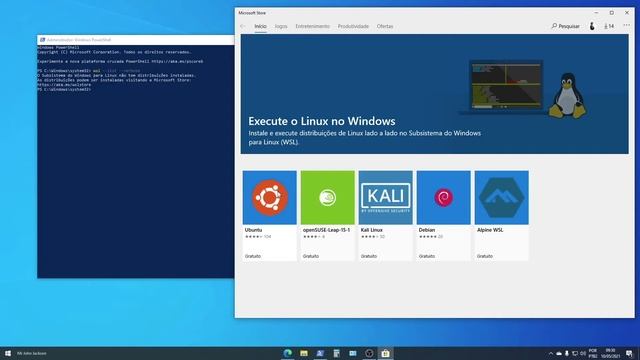Click the star rating under openSUSE-Leap-15-1

[311, 237]
